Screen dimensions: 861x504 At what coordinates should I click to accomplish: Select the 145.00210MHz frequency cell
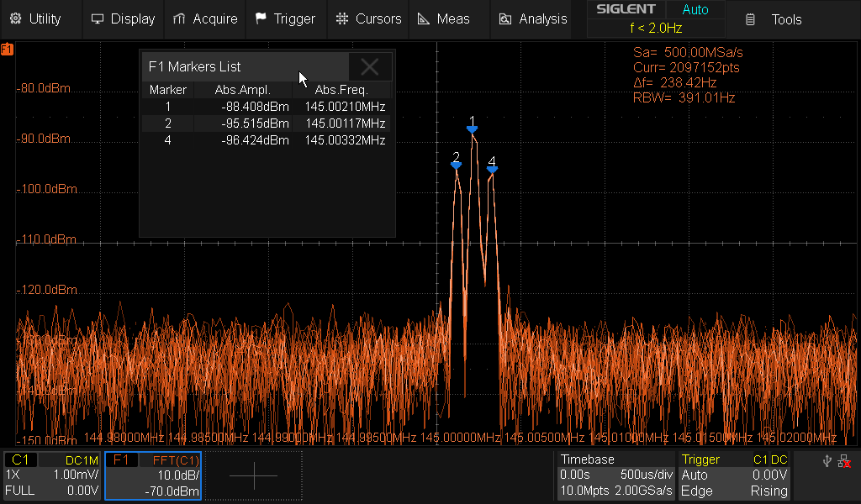[x=345, y=107]
